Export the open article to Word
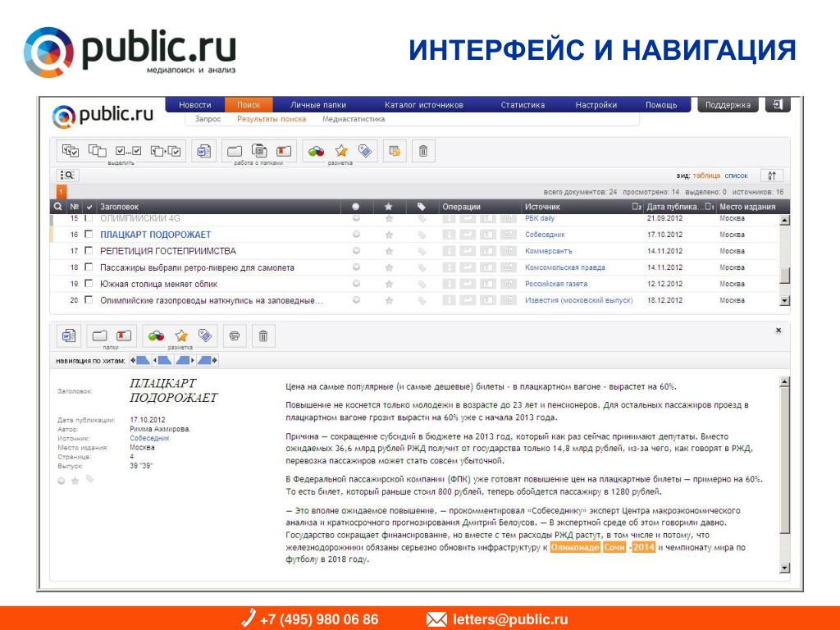The height and width of the screenshot is (630, 840). pos(69,336)
